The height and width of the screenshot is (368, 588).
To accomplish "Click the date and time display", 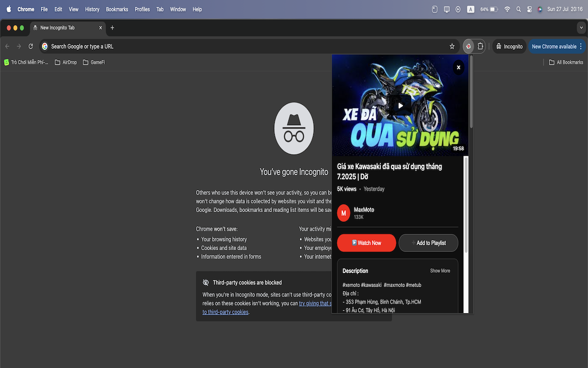I will 565,9.
